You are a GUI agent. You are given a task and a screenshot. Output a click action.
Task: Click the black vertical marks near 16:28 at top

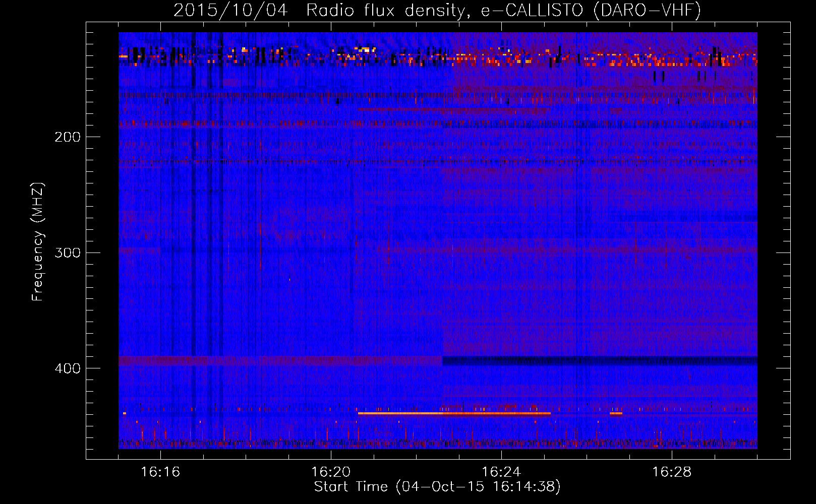point(659,77)
